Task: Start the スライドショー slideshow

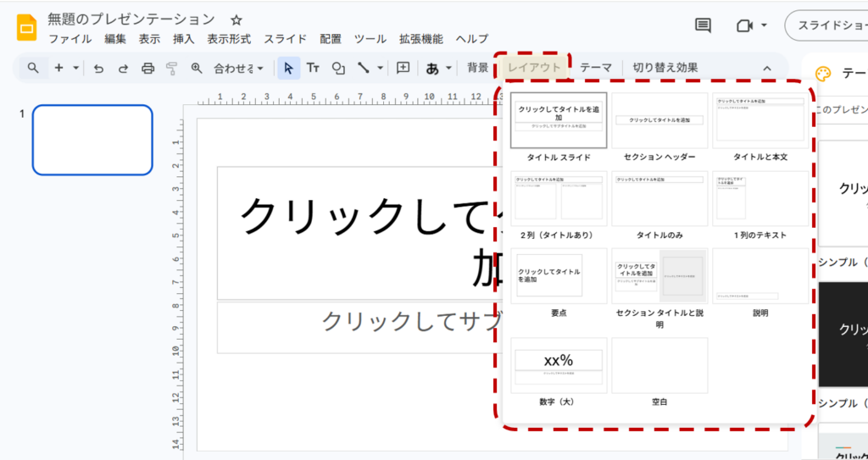Action: (827, 25)
